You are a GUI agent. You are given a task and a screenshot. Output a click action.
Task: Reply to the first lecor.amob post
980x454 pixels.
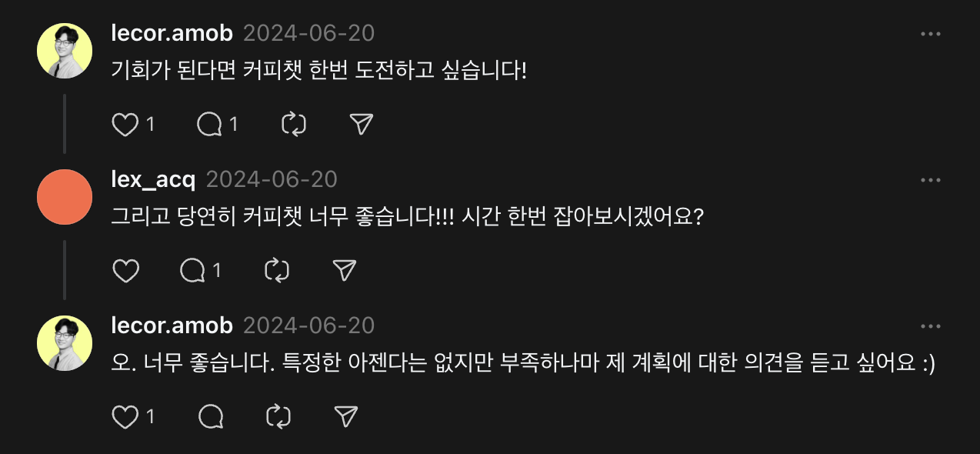click(x=209, y=125)
